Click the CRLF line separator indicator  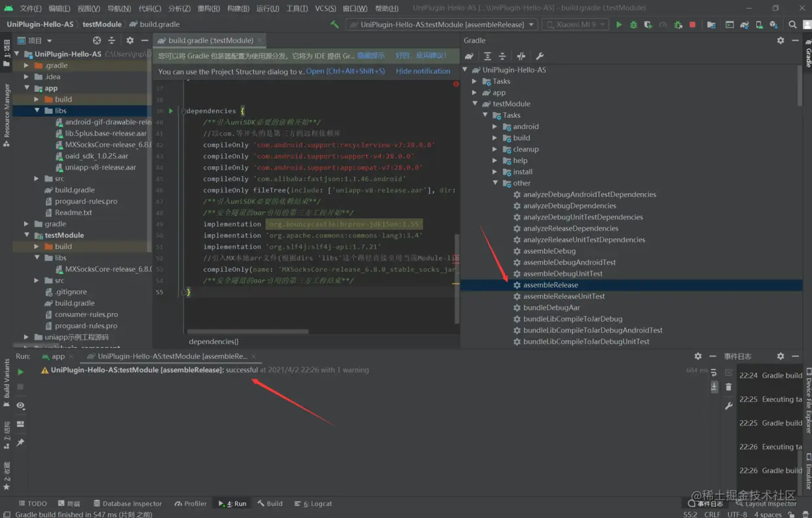[712, 514]
